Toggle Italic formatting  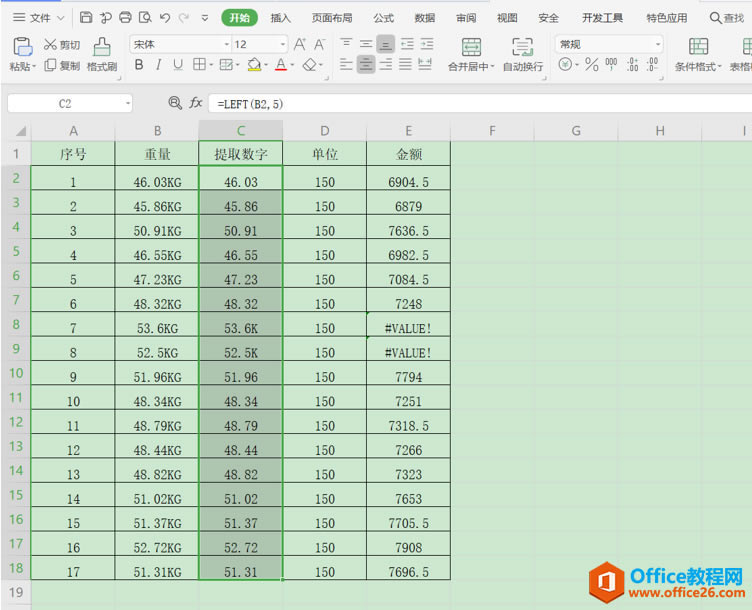point(158,64)
